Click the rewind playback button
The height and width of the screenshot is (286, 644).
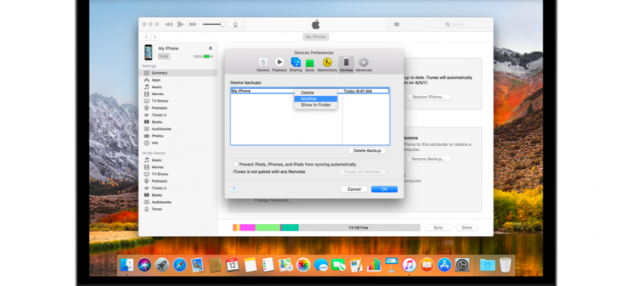click(169, 24)
